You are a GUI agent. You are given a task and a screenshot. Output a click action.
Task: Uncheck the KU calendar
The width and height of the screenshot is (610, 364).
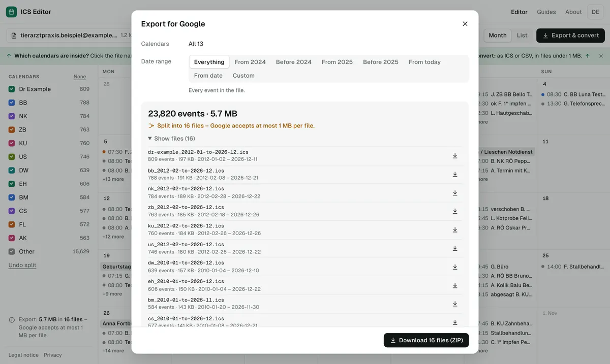click(12, 143)
